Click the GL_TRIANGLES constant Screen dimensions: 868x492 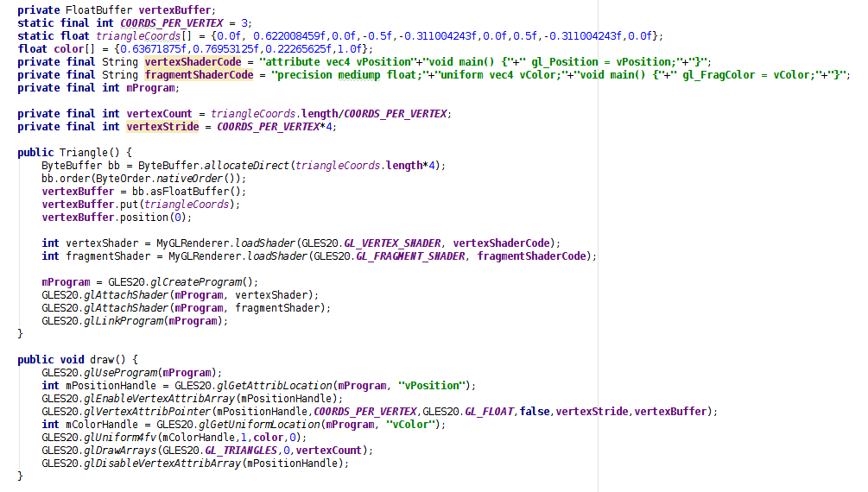pyautogui.click(x=241, y=451)
